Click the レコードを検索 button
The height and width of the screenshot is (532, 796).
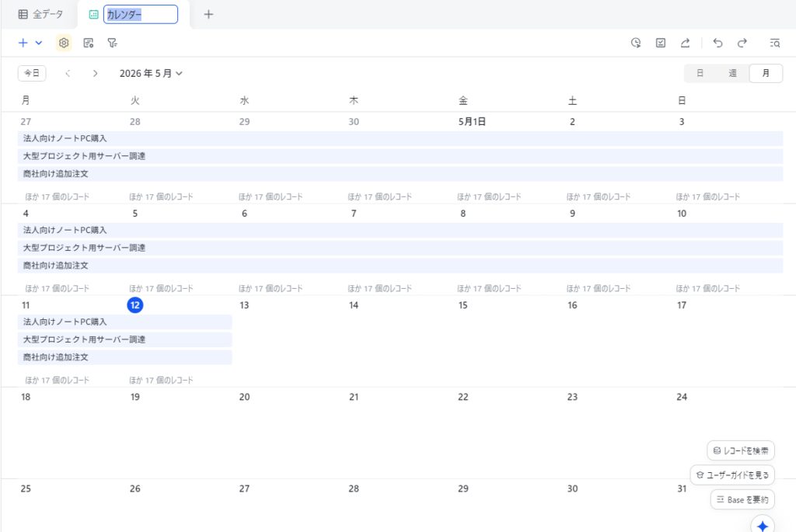click(741, 450)
